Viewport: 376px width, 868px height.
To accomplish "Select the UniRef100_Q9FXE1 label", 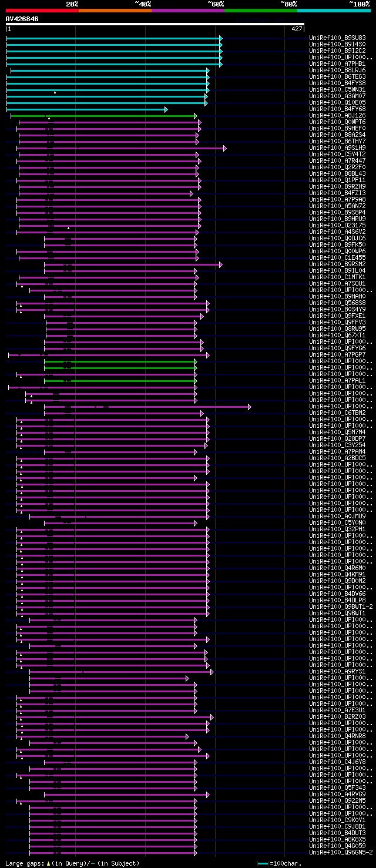I will coord(337,316).
